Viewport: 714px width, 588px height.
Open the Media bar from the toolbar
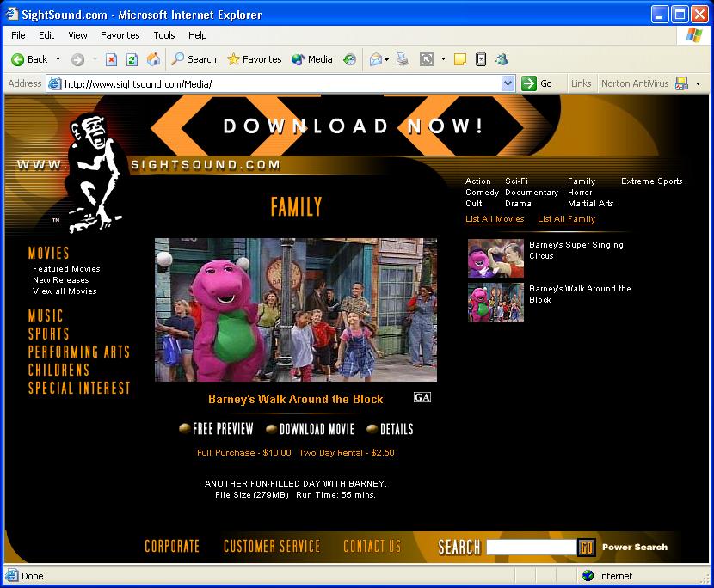point(312,59)
